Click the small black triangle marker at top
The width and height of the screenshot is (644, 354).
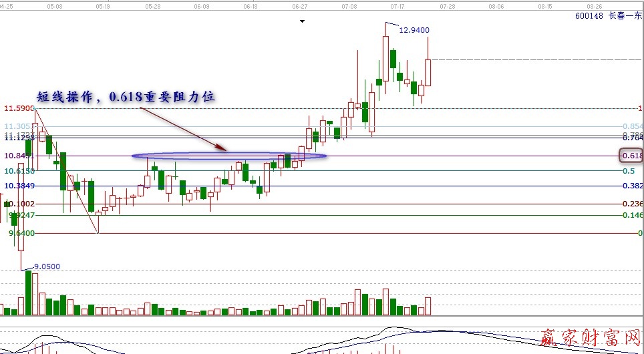click(x=303, y=21)
